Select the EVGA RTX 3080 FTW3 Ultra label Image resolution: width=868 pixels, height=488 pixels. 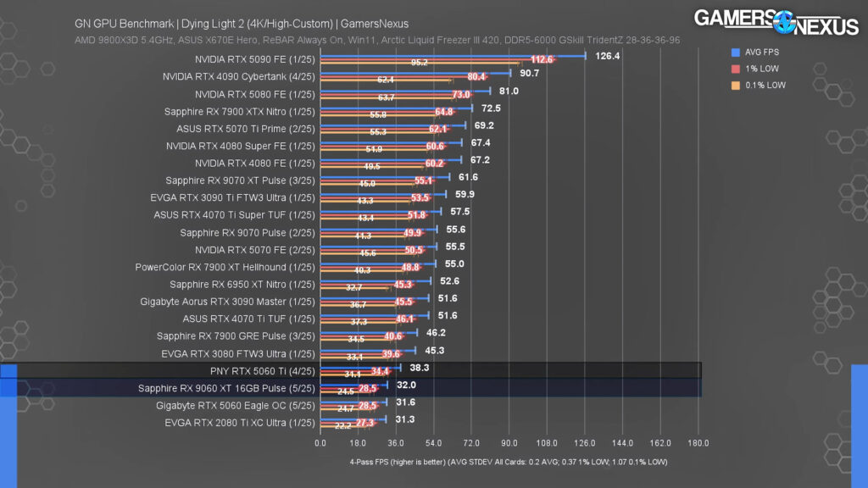point(238,353)
